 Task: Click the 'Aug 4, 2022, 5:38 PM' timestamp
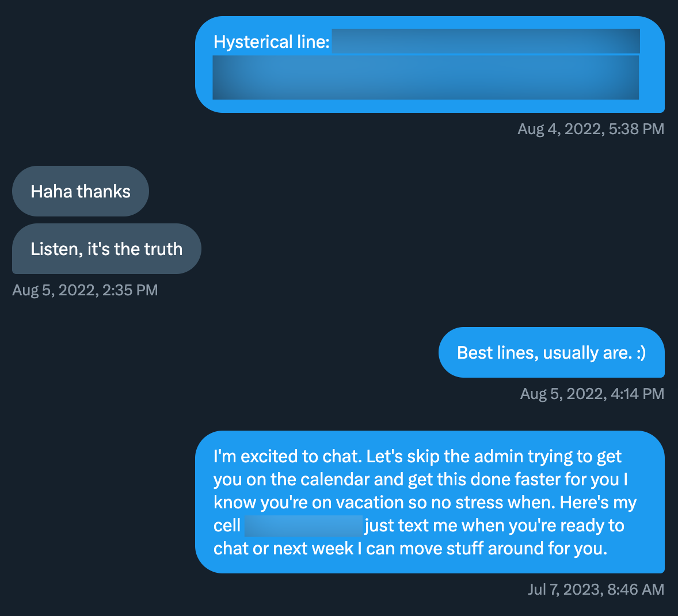point(591,129)
